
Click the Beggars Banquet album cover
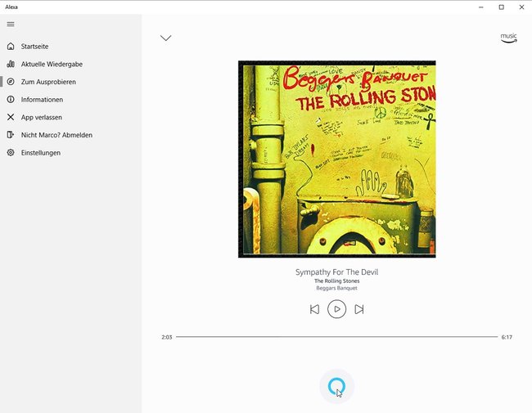click(x=337, y=159)
